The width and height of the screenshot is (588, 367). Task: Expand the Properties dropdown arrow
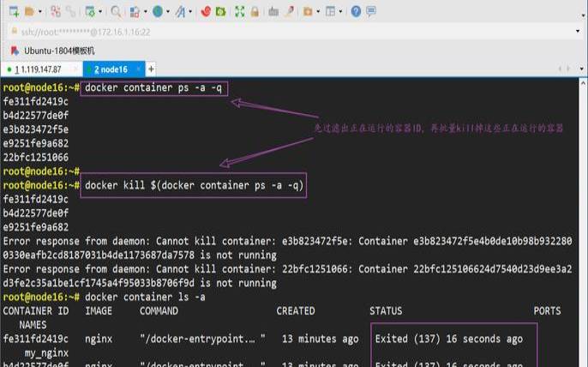100,12
